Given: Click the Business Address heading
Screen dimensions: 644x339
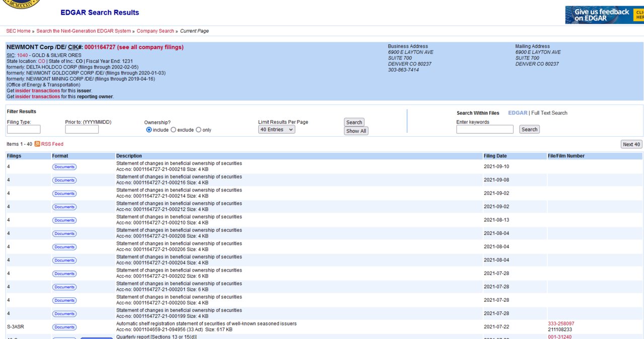Looking at the screenshot, I should [x=408, y=46].
